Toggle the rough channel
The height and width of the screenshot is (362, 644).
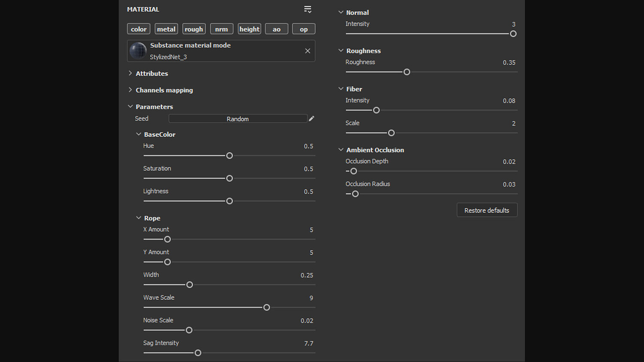(194, 29)
